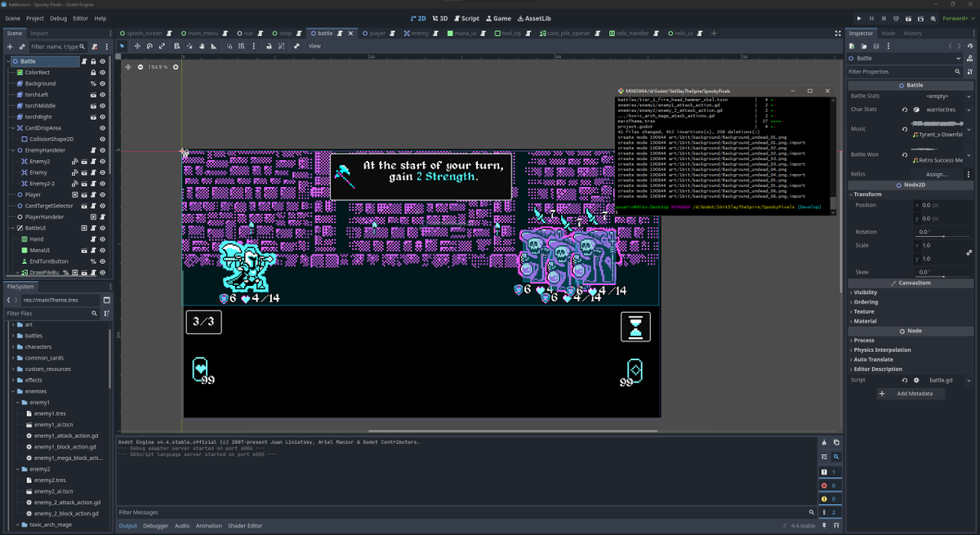
Task: Open the Scene menu
Action: pyautogui.click(x=13, y=18)
